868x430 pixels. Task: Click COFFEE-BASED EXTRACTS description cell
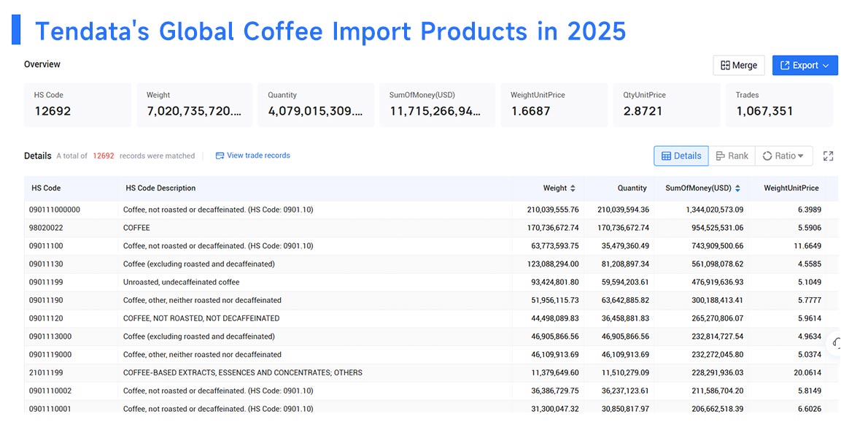(x=243, y=373)
